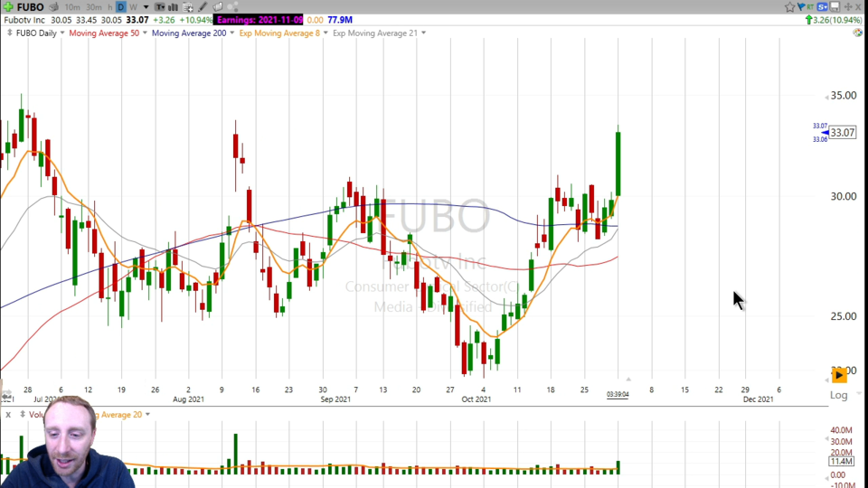
Task: Click the resize arrows beside FUBO Daily
Action: (9, 33)
